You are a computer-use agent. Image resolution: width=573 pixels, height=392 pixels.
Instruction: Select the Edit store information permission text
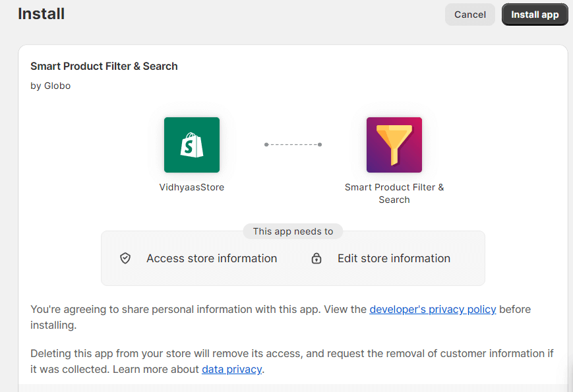tap(394, 258)
